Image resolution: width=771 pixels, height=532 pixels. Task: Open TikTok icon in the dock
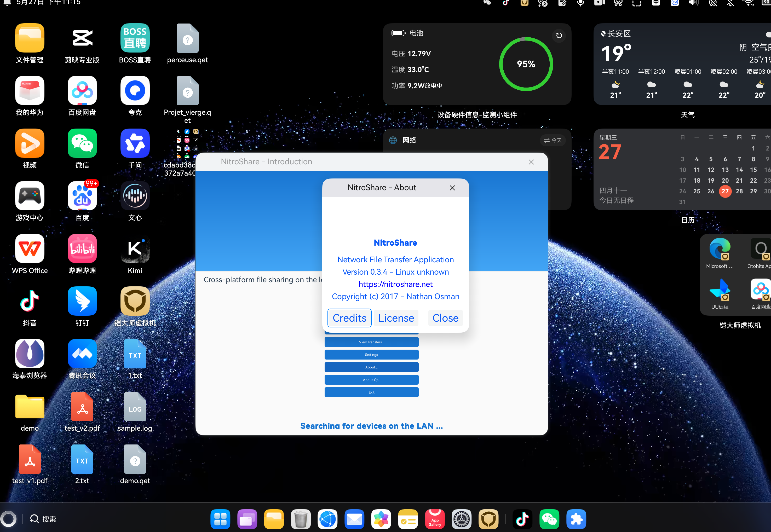(522, 519)
